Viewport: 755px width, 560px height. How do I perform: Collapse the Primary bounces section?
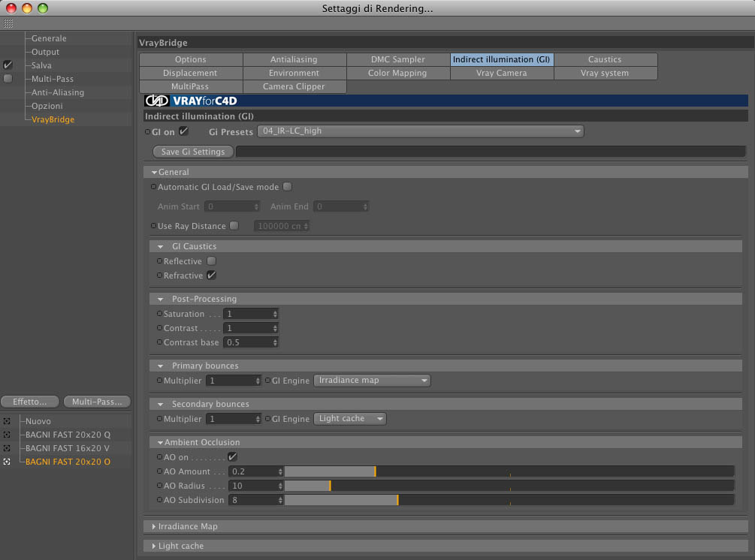pos(160,366)
